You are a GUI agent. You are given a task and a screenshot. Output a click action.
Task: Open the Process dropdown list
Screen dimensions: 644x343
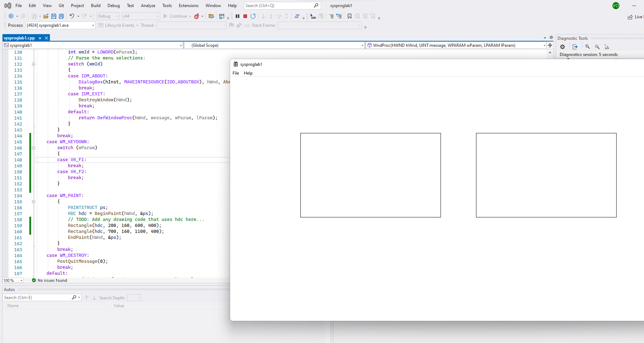[x=93, y=25]
